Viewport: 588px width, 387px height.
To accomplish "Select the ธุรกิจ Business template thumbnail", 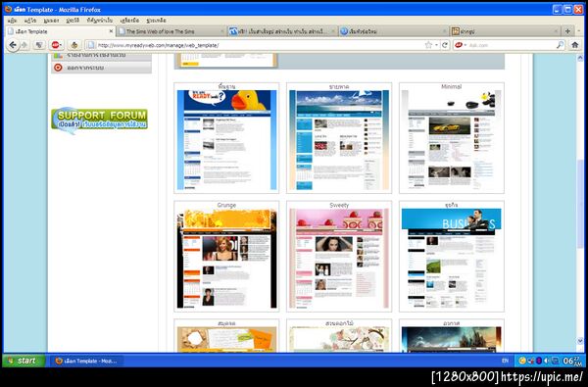I will [452, 259].
